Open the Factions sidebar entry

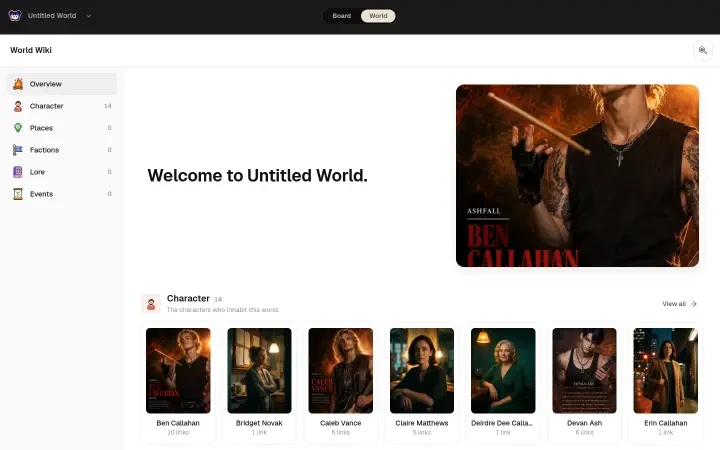coord(62,150)
